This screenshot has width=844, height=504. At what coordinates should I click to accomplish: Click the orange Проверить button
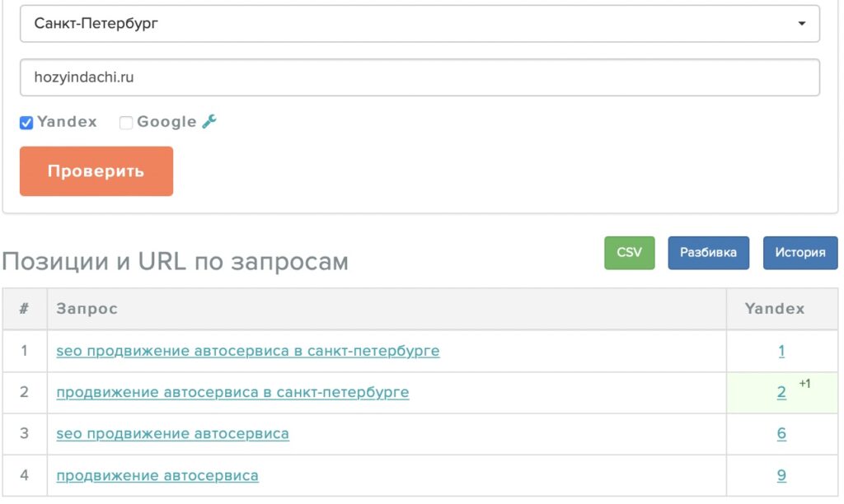(96, 171)
